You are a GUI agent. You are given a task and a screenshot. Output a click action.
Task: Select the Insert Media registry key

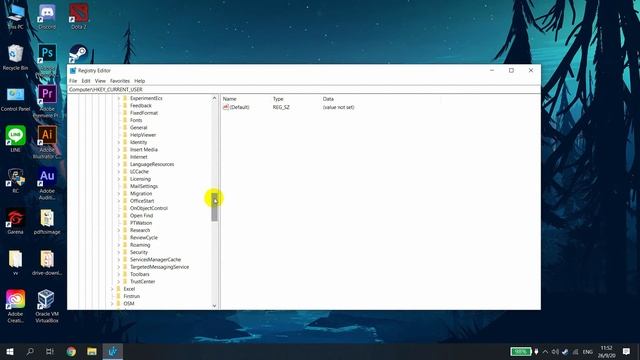point(144,150)
